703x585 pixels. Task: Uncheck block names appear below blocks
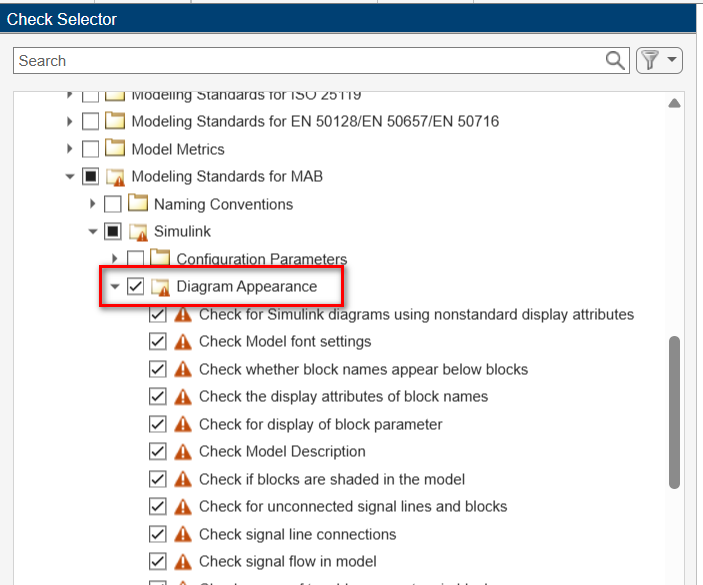[x=157, y=369]
